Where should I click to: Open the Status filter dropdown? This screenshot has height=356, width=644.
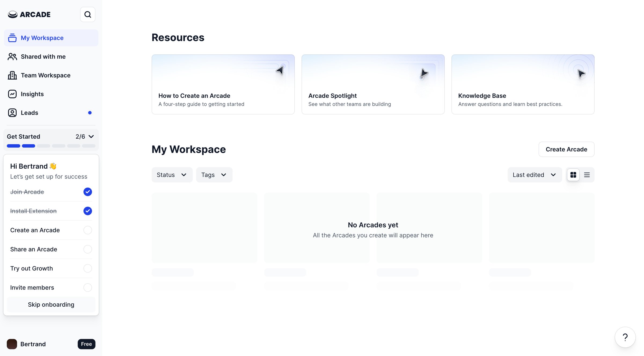[172, 175]
